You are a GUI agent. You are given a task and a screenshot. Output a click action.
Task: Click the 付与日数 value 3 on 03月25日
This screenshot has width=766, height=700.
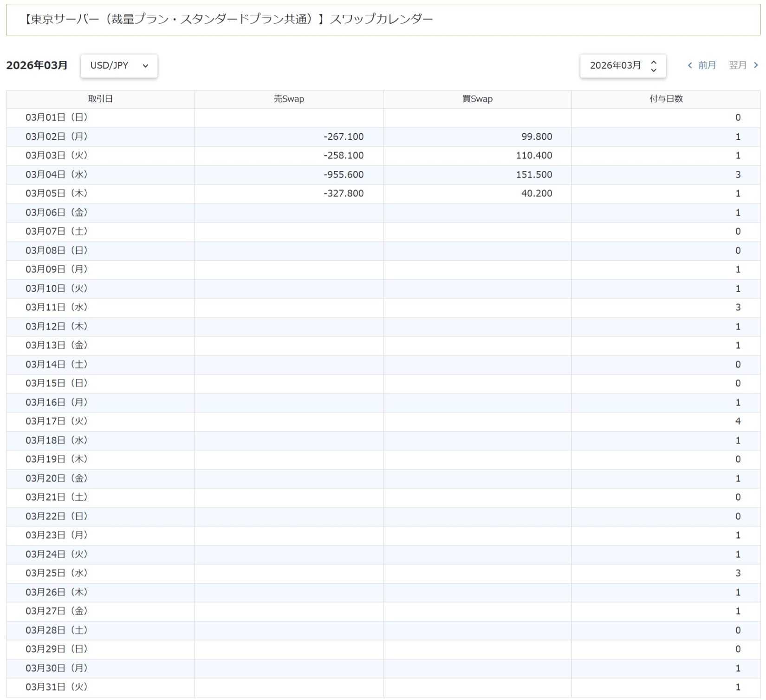coord(738,574)
